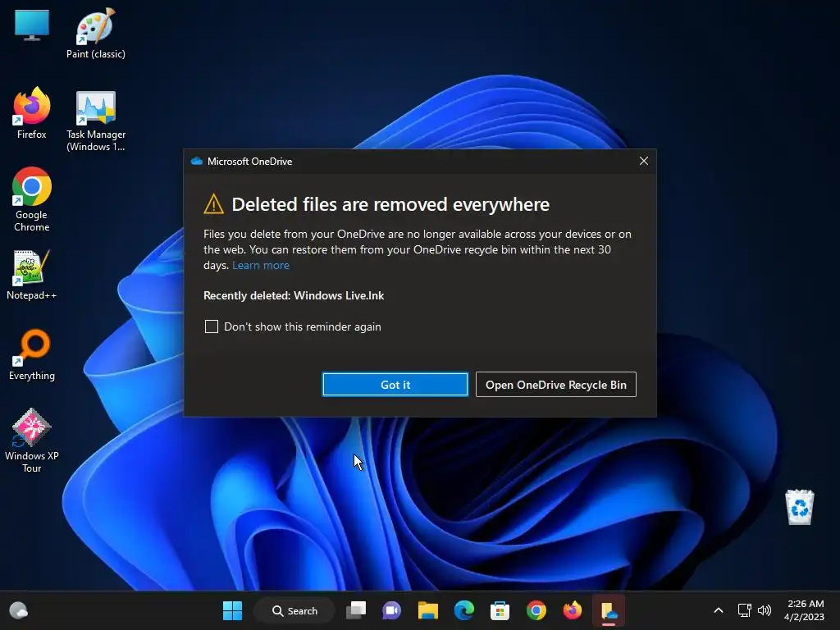
Task: Select the Google Chrome desktop shortcut
Action: point(32,199)
